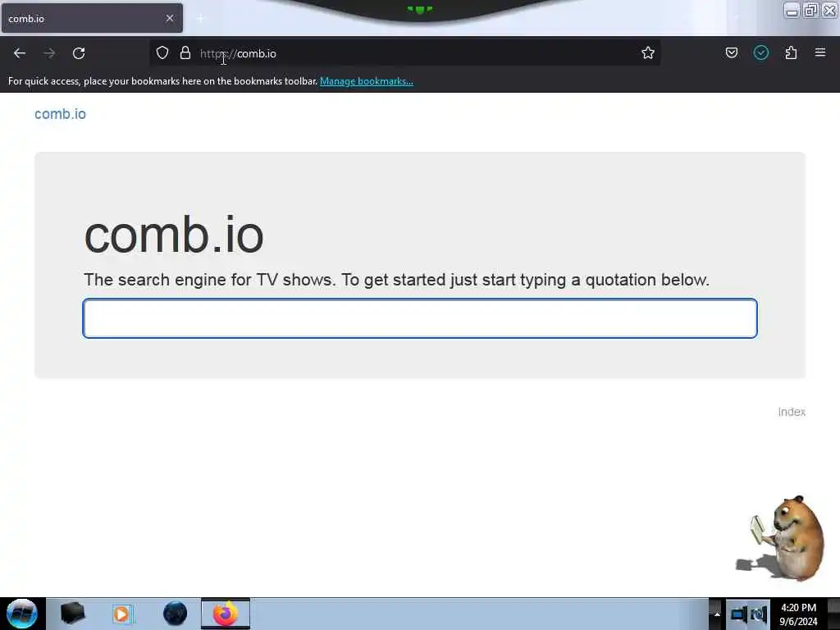
Task: Launch the media player taskbar icon
Action: coord(122,614)
